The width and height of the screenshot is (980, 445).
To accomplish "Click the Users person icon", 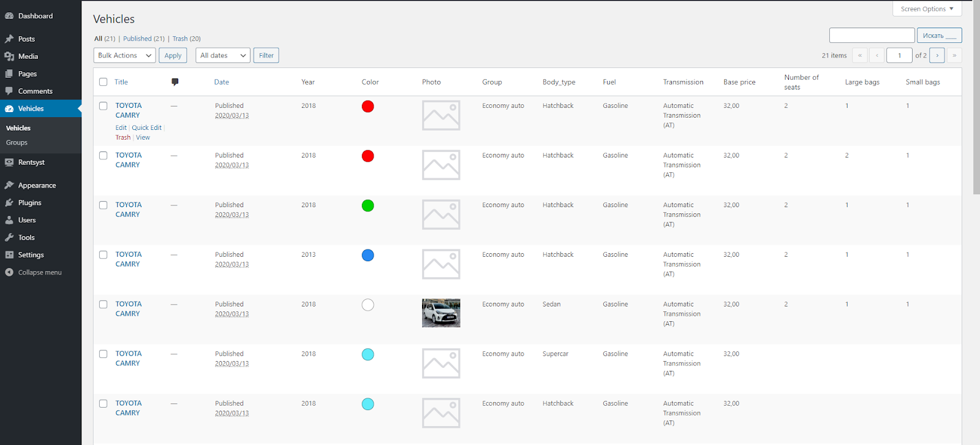I will click(x=9, y=220).
